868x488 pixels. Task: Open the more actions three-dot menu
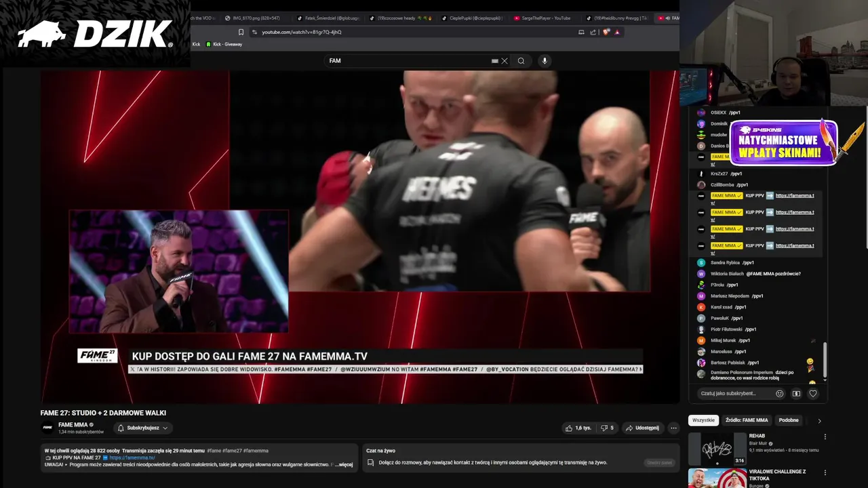[x=673, y=428]
